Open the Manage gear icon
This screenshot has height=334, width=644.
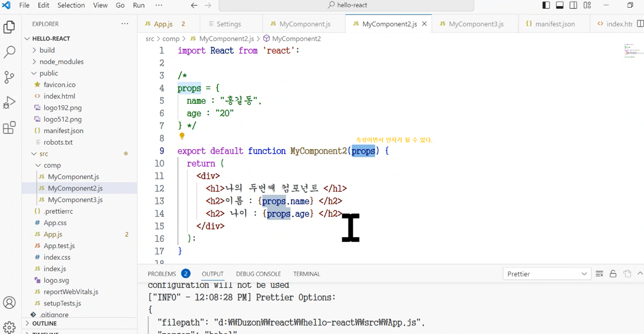[9, 327]
